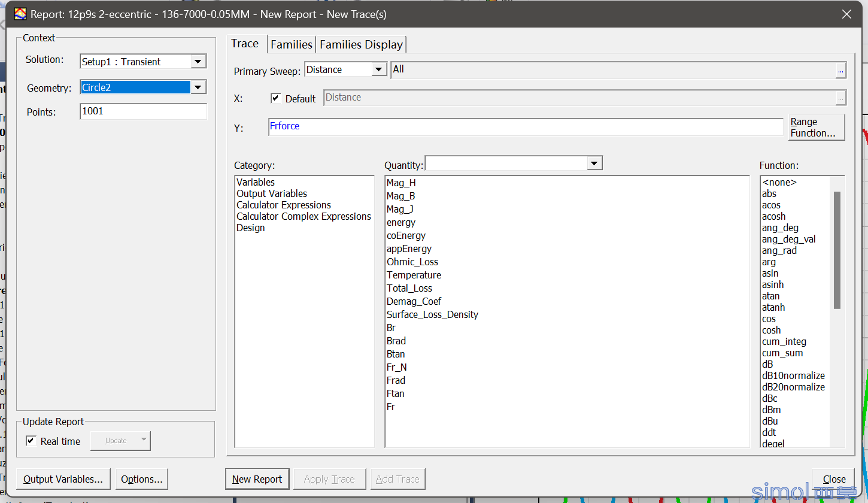Close the report dialog window
Viewport: 868px width, 503px height.
coord(846,14)
